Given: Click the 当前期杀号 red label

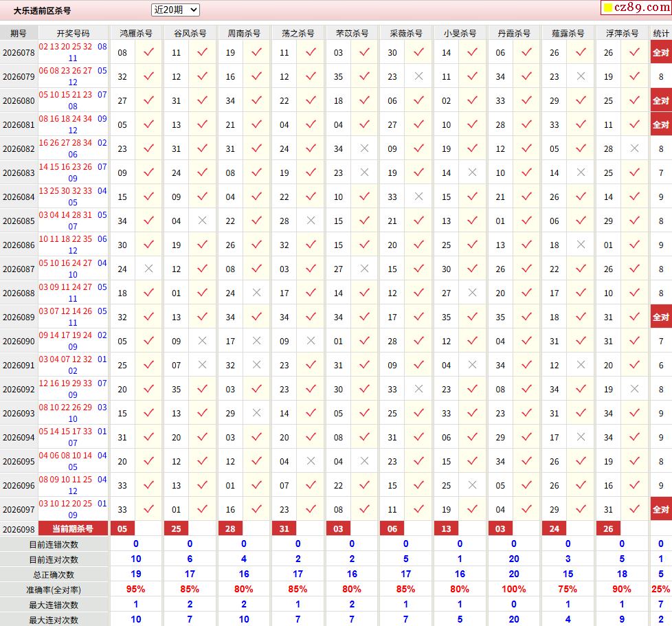Looking at the screenshot, I should pos(73,528).
